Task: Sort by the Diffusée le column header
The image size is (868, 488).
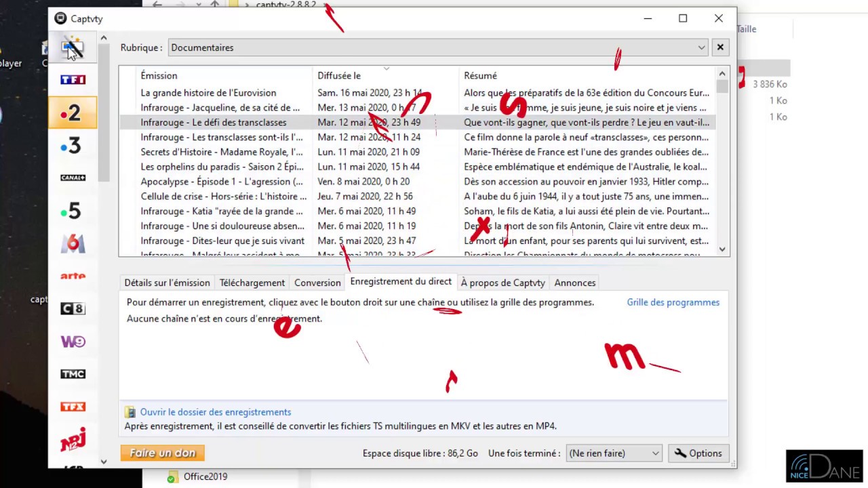Action: (x=339, y=75)
